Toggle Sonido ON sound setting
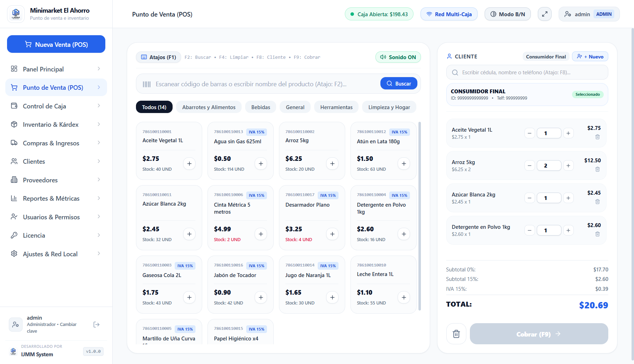 398,57
